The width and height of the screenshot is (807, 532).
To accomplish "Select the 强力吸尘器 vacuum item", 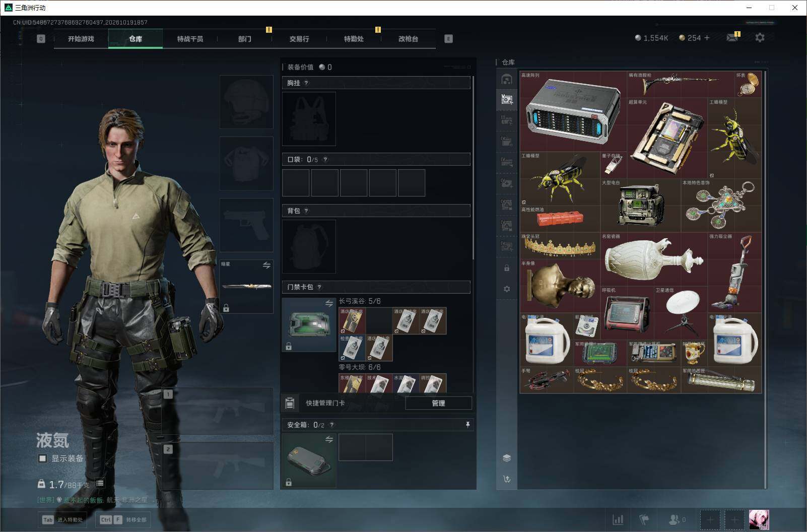I will tap(734, 273).
